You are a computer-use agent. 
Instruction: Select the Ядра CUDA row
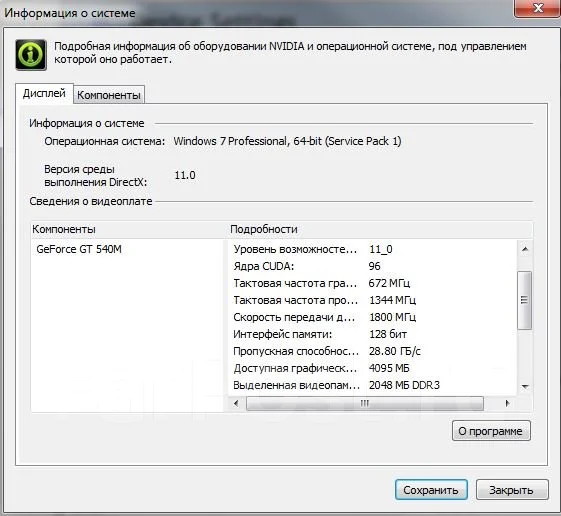372,266
